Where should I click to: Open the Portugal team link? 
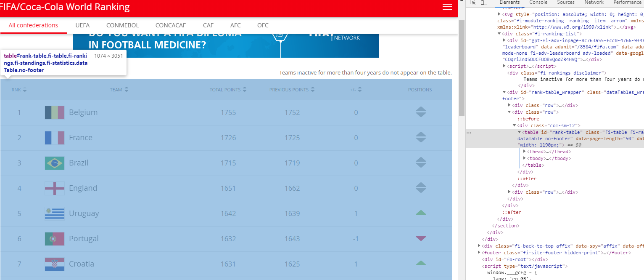(x=84, y=239)
